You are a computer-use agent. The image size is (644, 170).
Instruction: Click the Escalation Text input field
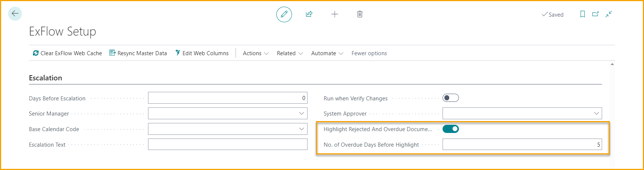pyautogui.click(x=228, y=144)
